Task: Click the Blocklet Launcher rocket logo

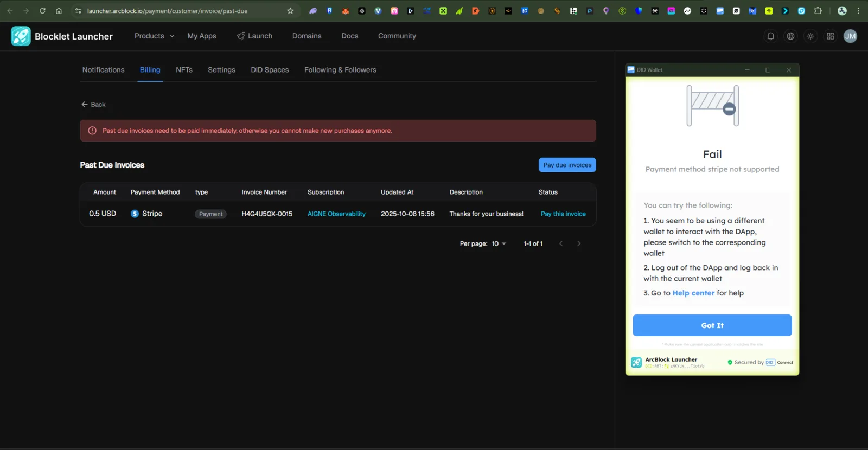Action: pos(21,36)
